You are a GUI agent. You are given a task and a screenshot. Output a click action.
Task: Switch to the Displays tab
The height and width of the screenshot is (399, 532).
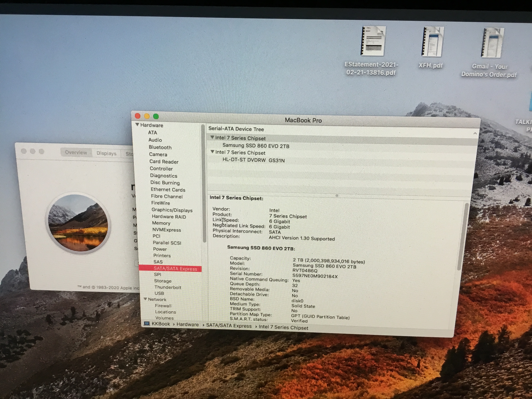106,153
